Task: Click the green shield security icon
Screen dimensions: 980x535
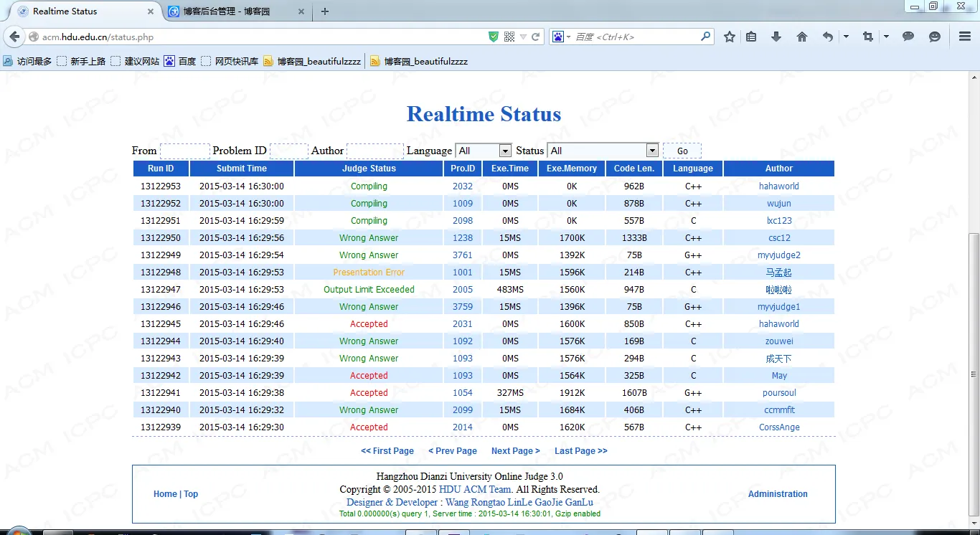Action: 493,37
